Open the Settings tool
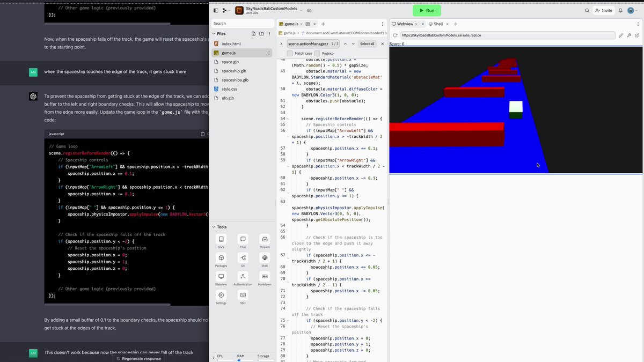 point(221,295)
